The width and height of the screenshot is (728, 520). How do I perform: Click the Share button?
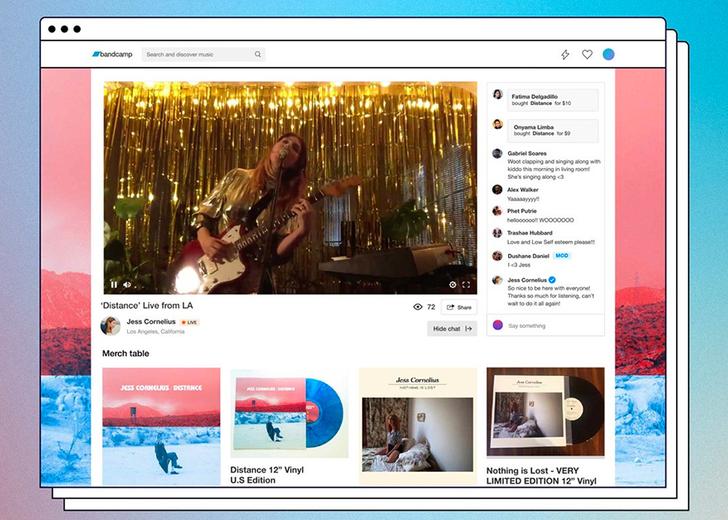point(459,307)
